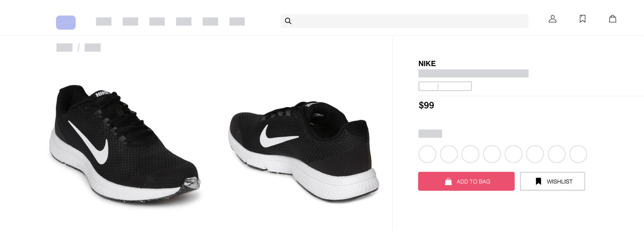Select the fourth size circle option
644x231 pixels.
[x=492, y=154]
